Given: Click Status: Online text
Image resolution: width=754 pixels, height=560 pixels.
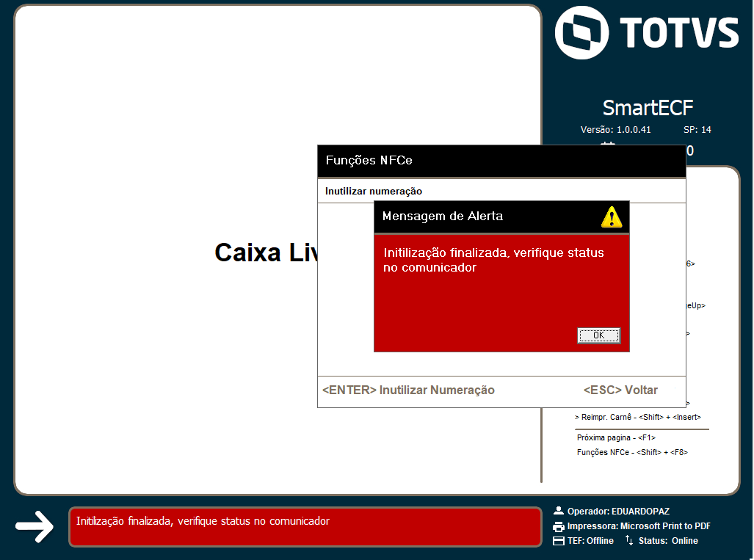Looking at the screenshot, I should coord(668,541).
